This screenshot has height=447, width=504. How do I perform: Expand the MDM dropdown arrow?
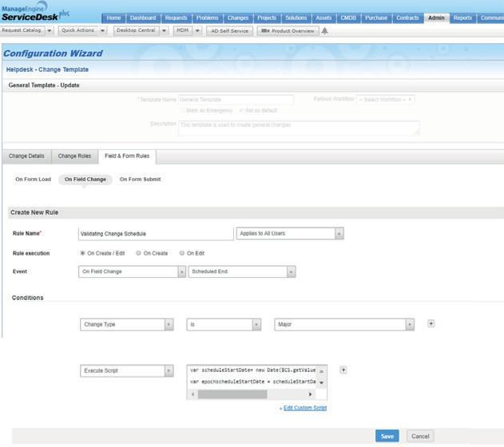(197, 30)
